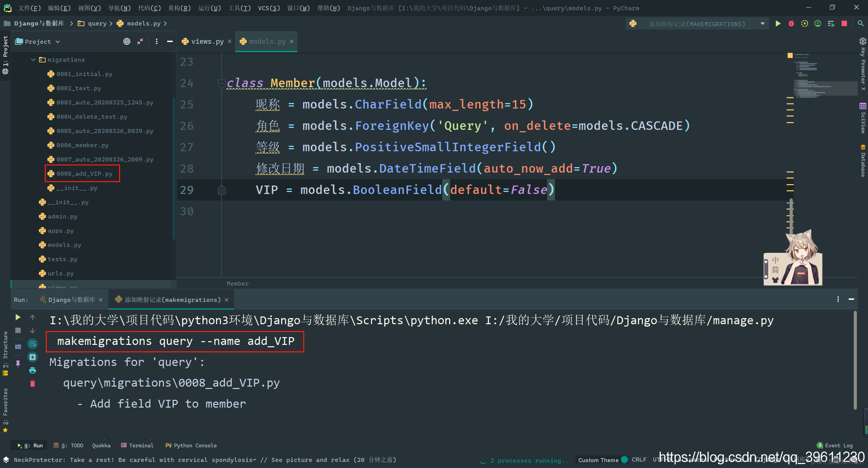Image resolution: width=868 pixels, height=468 pixels.
Task: Click the Run console vertical scrollbar
Action: coord(855,360)
